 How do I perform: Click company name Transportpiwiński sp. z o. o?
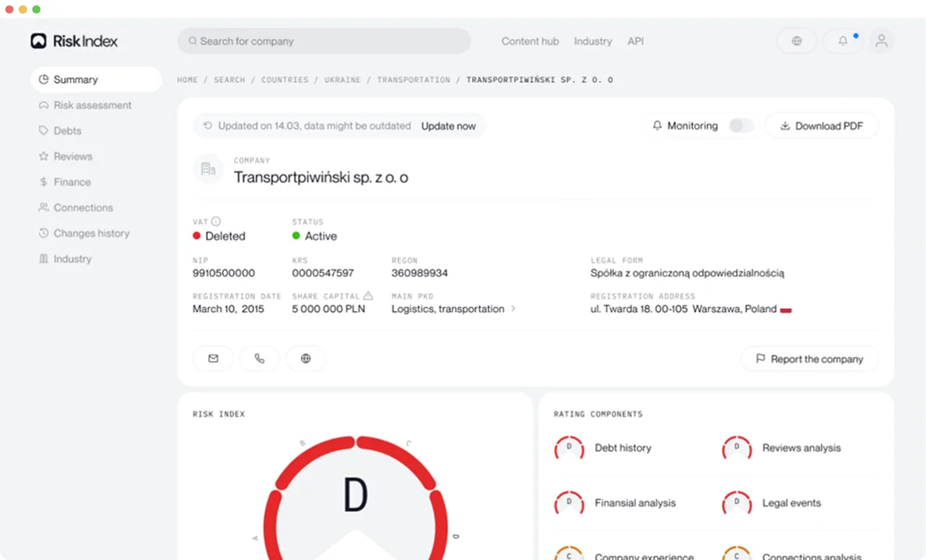321,177
